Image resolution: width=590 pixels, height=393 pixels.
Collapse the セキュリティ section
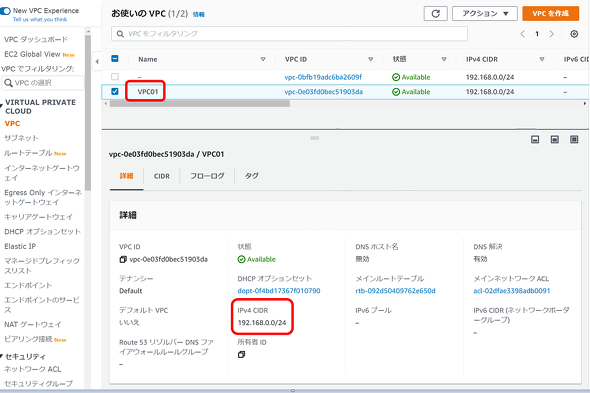2,356
